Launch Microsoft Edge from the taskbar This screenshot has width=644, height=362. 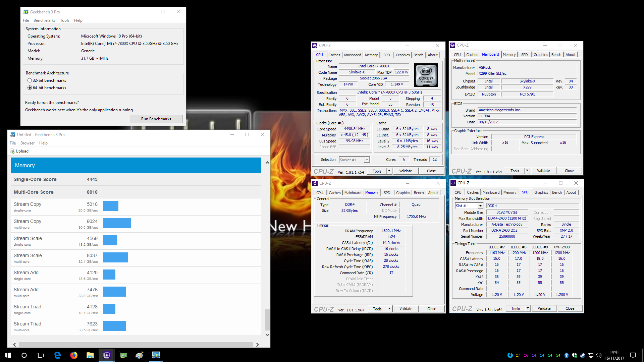[57, 355]
